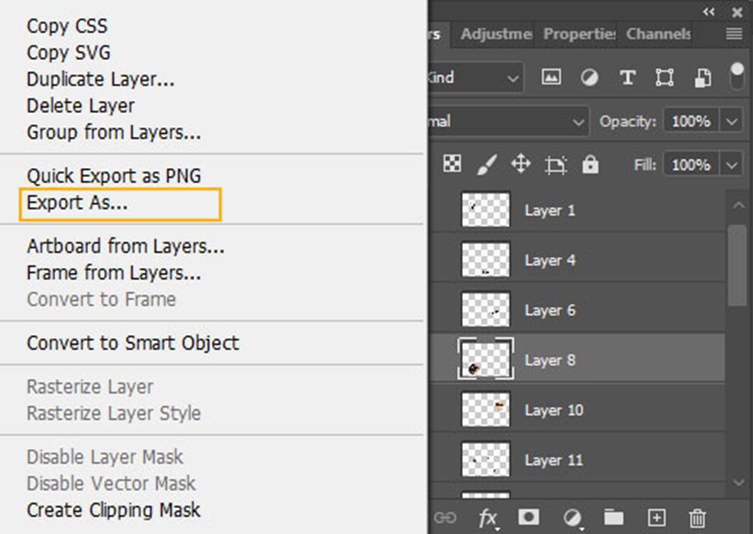Expand the Opacity 100% dropdown arrow
The image size is (753, 534).
(733, 121)
